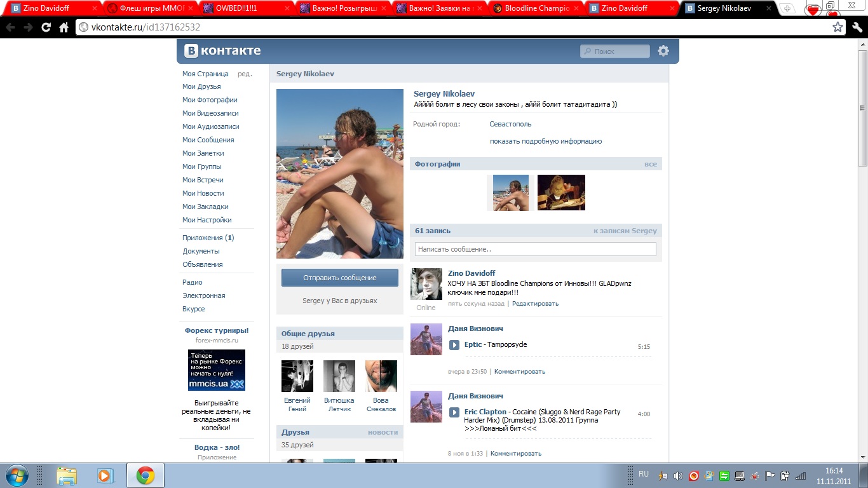The image size is (868, 488).
Task: Switch to the Флеш игры MMOF tab
Action: pyautogui.click(x=151, y=9)
